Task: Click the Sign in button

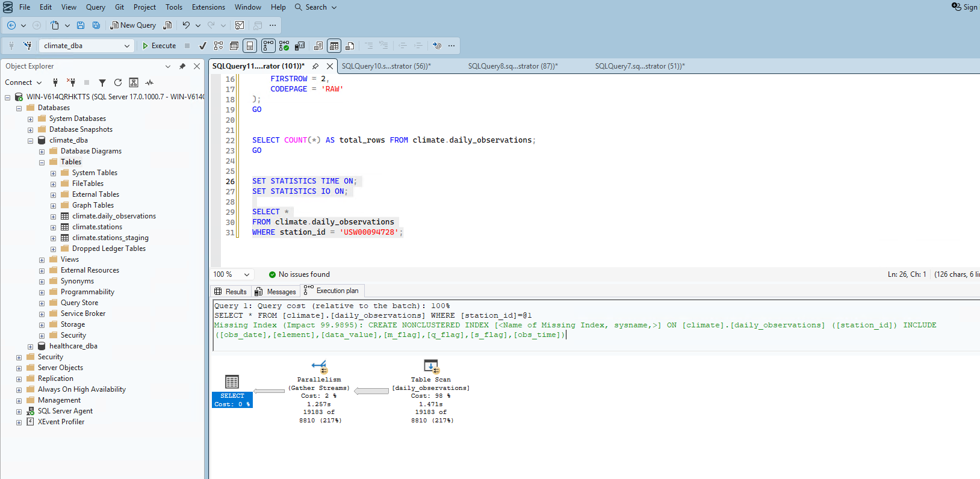Action: 964,7
